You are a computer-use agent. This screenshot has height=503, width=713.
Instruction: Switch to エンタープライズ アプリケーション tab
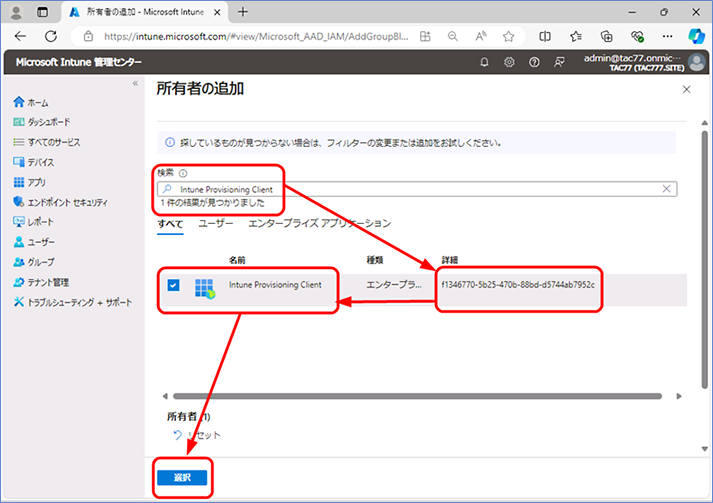click(x=319, y=223)
